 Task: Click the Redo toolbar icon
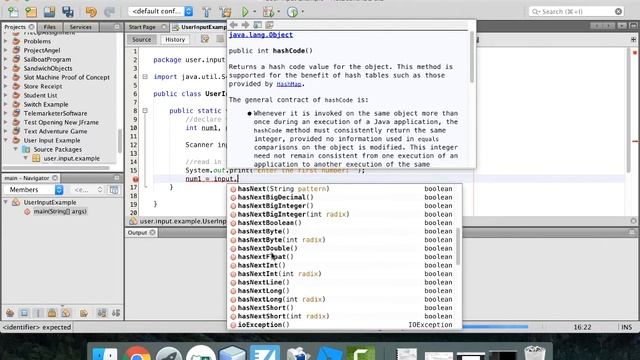tap(109, 11)
